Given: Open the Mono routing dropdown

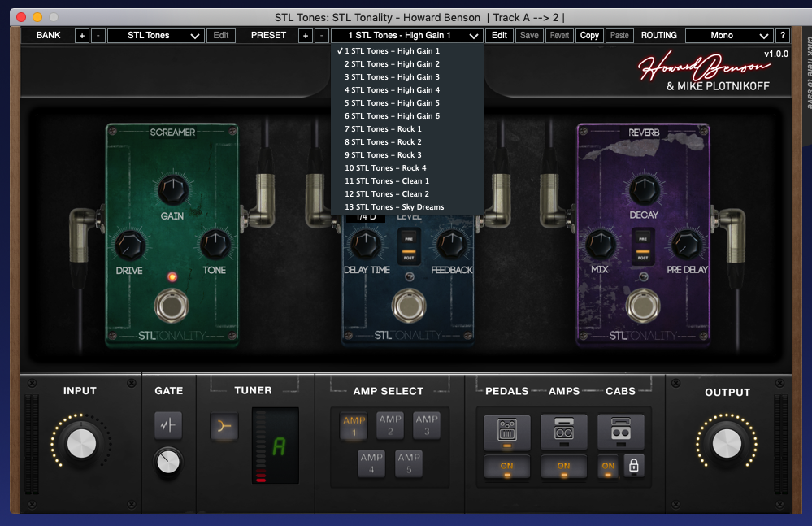Looking at the screenshot, I should [x=729, y=36].
